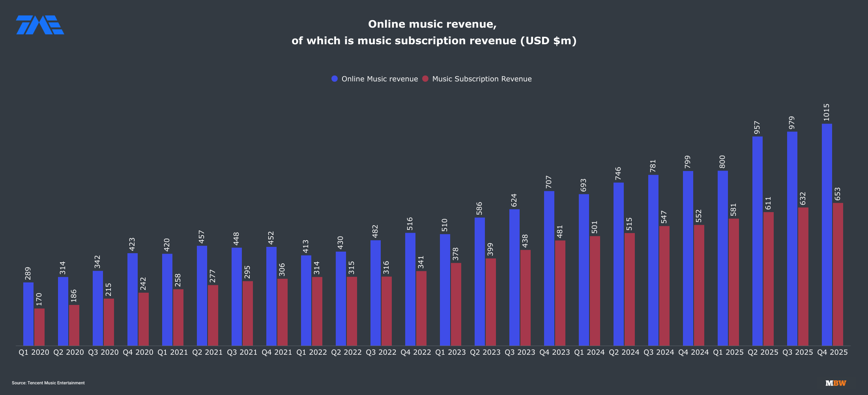Click the MBW logo in the corner
The image size is (868, 395).
(836, 383)
